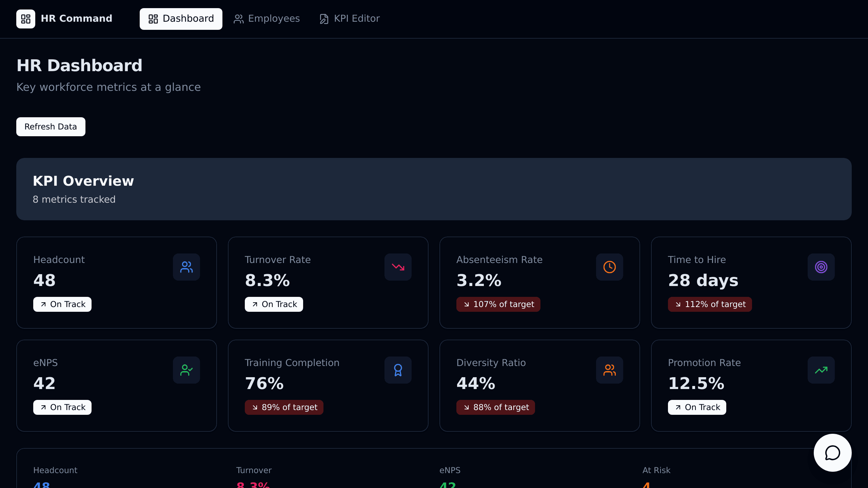Click 'Key workforce metrics at a glance' subtitle

point(109,87)
